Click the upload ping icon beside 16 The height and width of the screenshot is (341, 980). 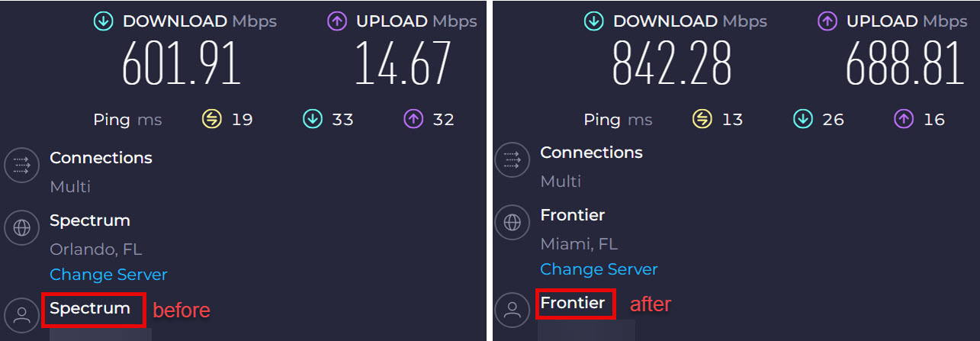(x=904, y=119)
